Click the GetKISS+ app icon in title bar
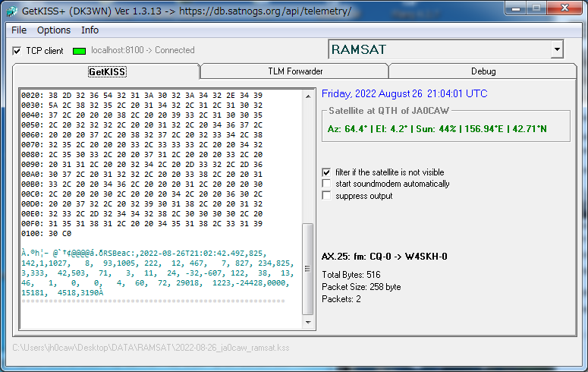588x372 pixels. click(x=11, y=11)
